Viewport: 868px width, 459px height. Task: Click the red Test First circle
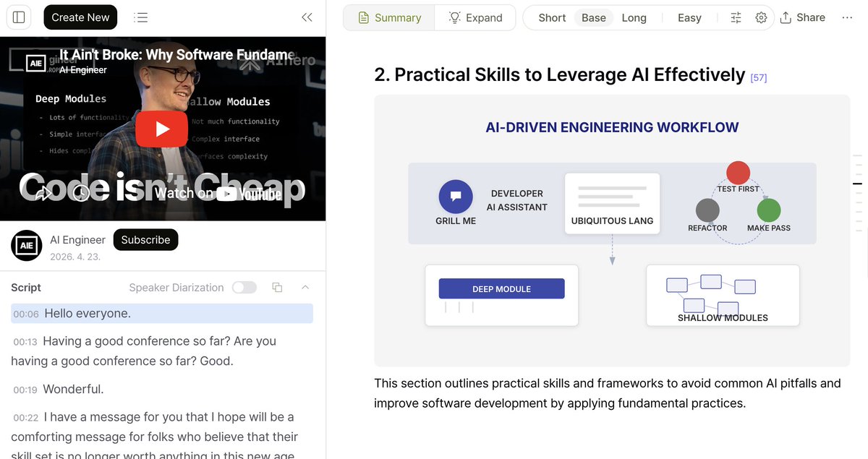tap(738, 173)
